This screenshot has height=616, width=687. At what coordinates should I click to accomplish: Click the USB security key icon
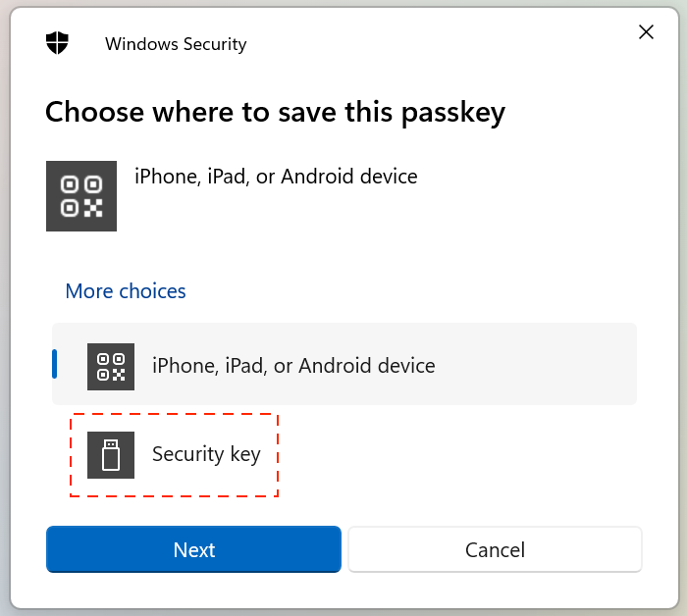111,455
